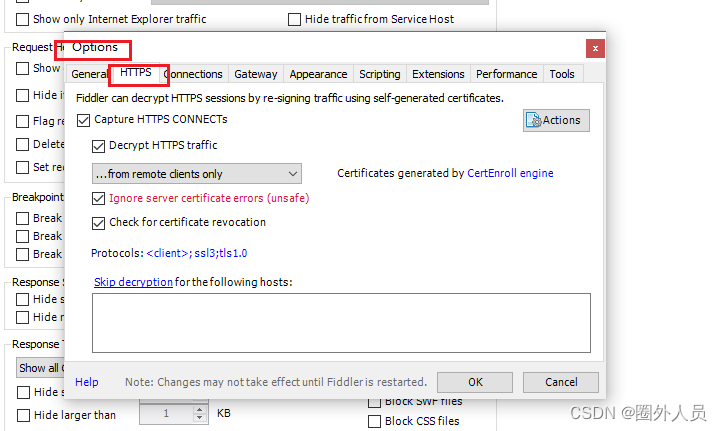Toggle the Set re... checkbox in background window

pos(22,167)
